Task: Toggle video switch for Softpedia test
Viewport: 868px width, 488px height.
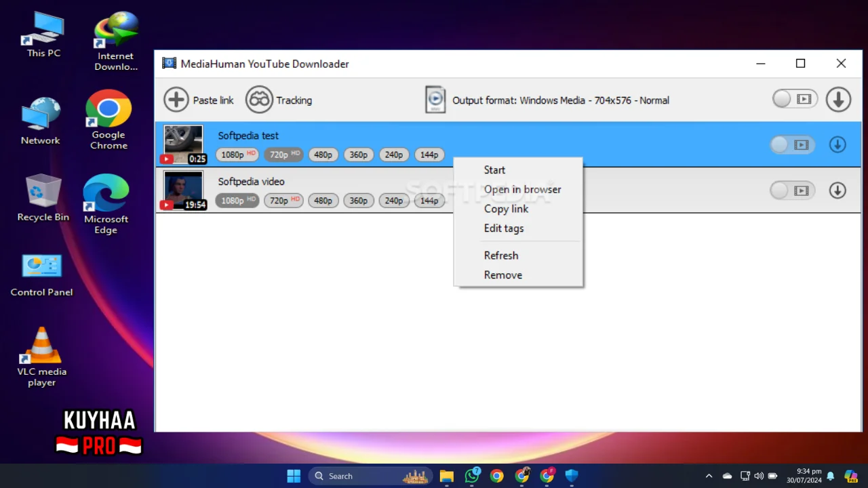Action: (x=792, y=144)
